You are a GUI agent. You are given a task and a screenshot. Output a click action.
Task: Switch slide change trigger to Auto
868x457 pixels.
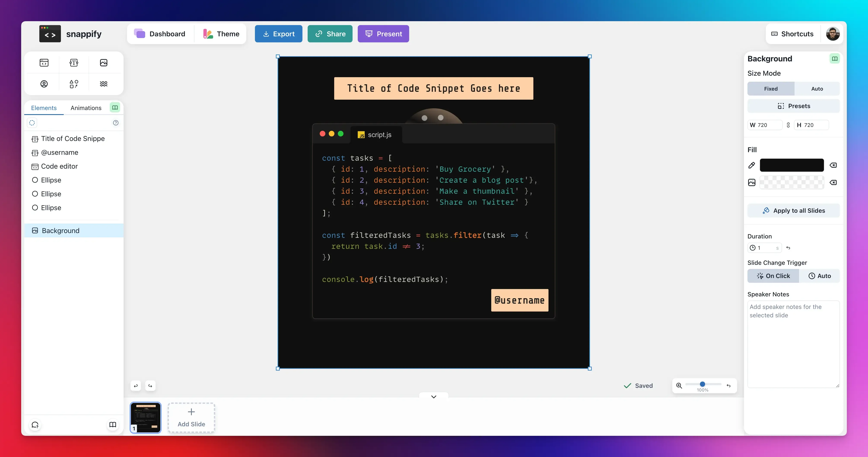819,276
